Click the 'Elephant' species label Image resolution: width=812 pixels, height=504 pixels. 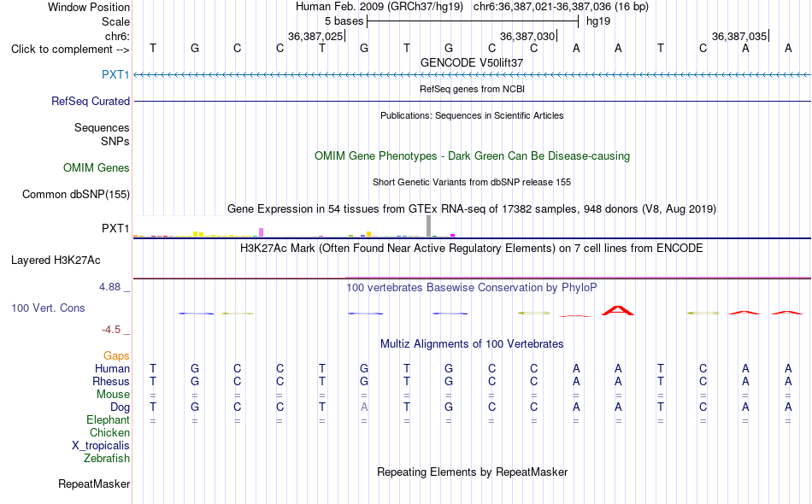click(x=109, y=419)
